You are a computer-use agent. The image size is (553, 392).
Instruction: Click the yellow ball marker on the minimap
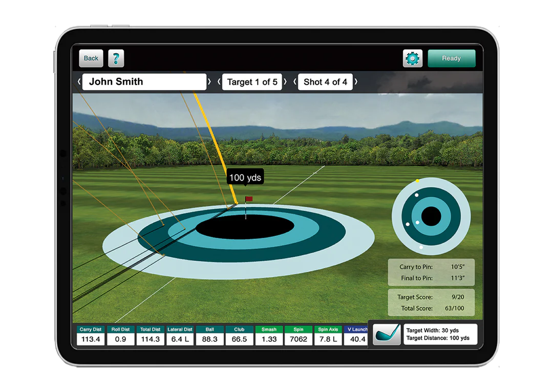click(x=418, y=182)
